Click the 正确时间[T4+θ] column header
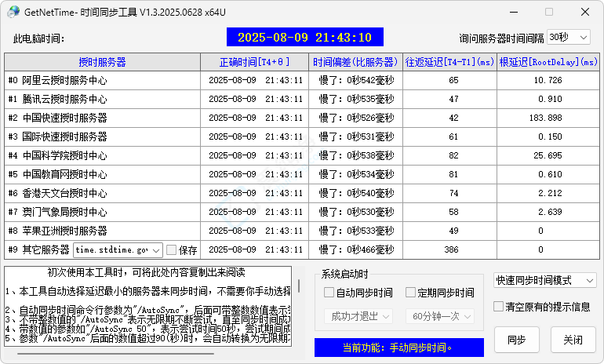 [x=255, y=62]
